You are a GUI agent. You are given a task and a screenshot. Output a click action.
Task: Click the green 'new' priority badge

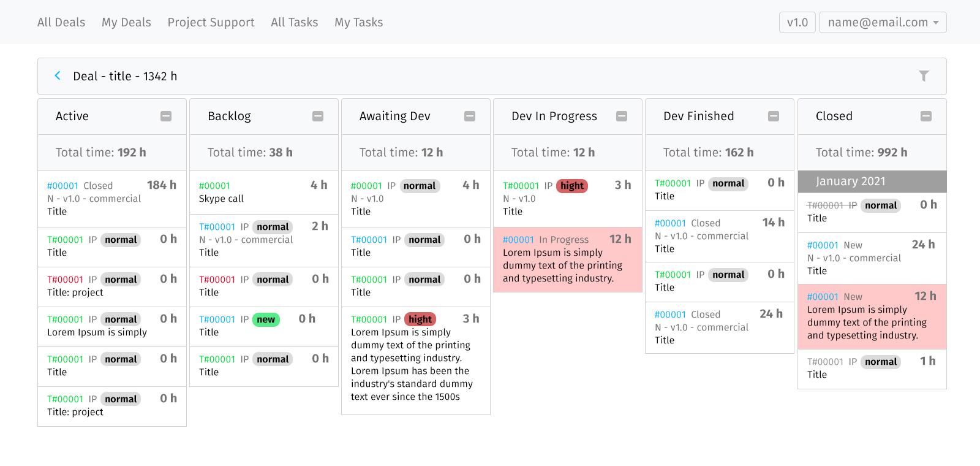pyautogui.click(x=266, y=319)
